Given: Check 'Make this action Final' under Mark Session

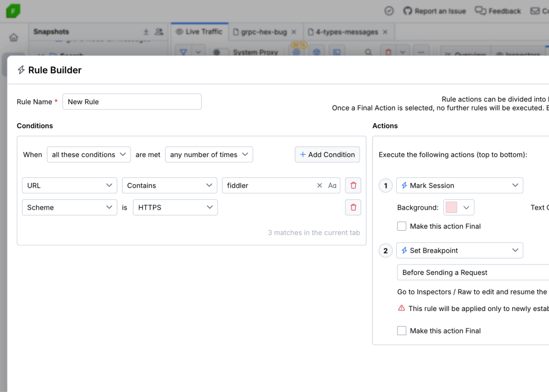Looking at the screenshot, I should coord(402,226).
